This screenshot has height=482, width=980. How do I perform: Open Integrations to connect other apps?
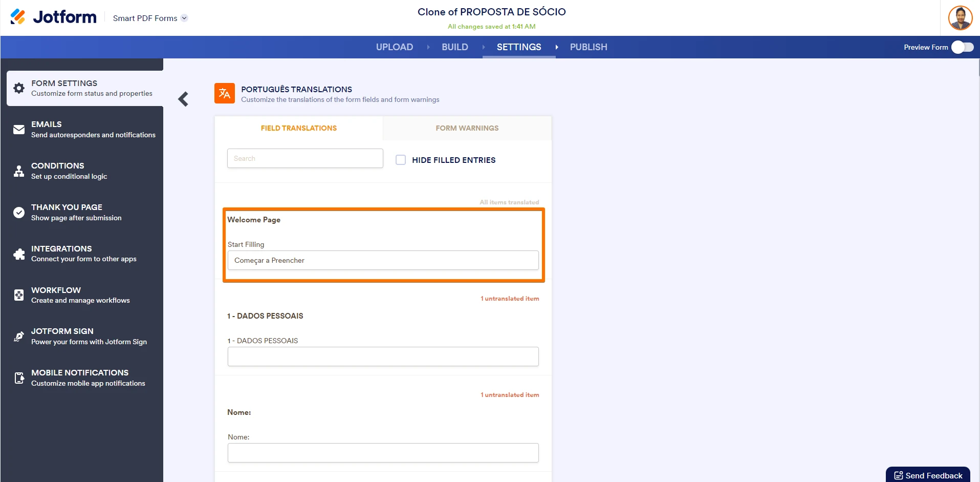(19, 254)
